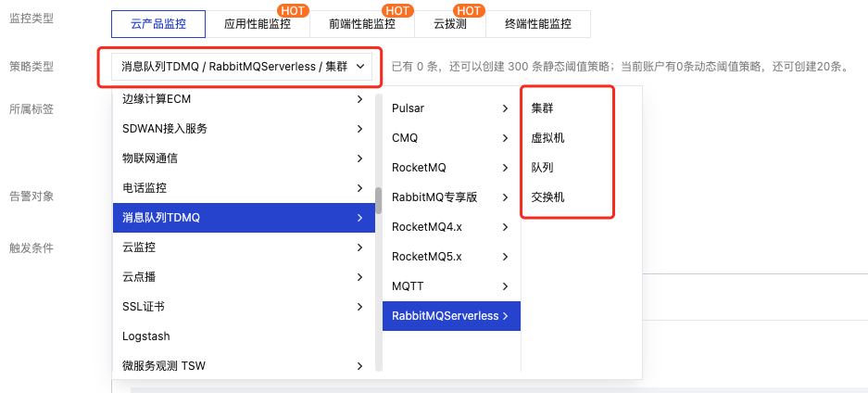Viewport: 868px width, 393px height.
Task: Click the 告警对象 label
Action: (x=31, y=196)
